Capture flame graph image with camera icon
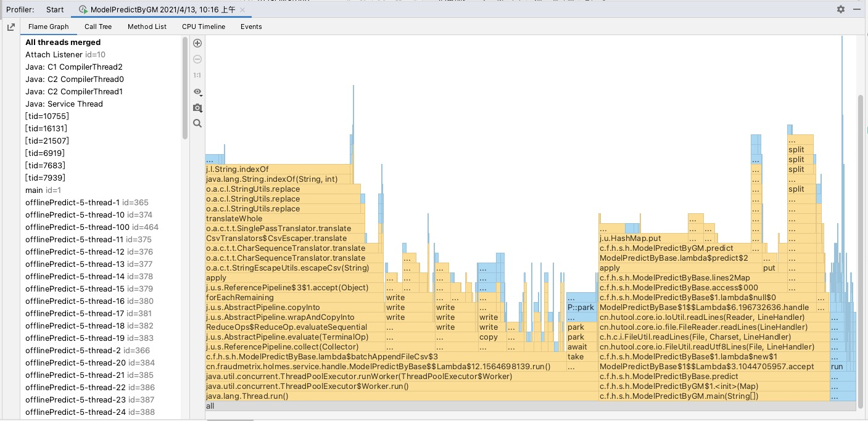The width and height of the screenshot is (868, 421). 197,108
